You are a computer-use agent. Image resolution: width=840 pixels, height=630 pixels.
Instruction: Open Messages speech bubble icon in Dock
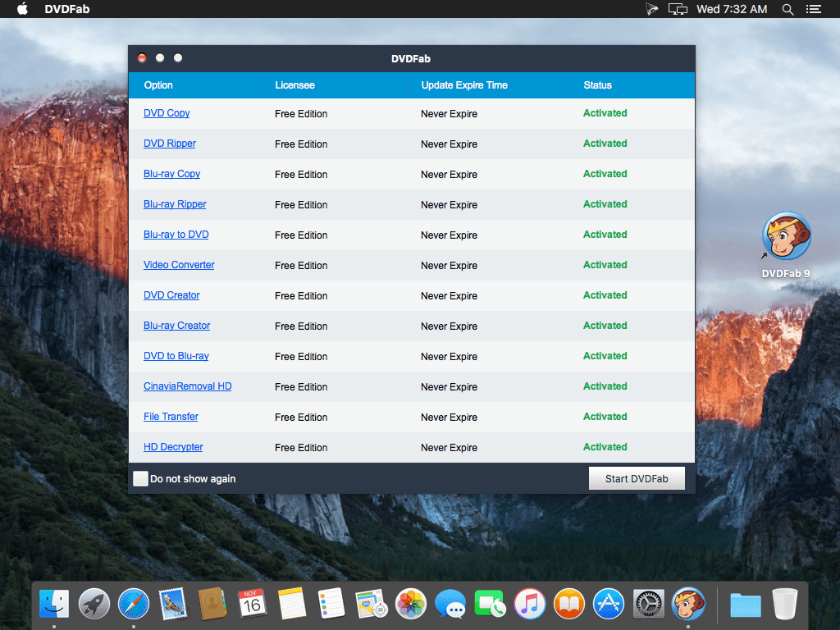pos(450,604)
